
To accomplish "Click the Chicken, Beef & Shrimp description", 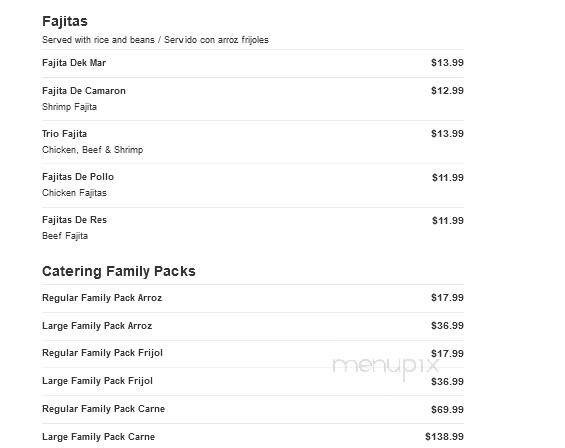I will (93, 150).
